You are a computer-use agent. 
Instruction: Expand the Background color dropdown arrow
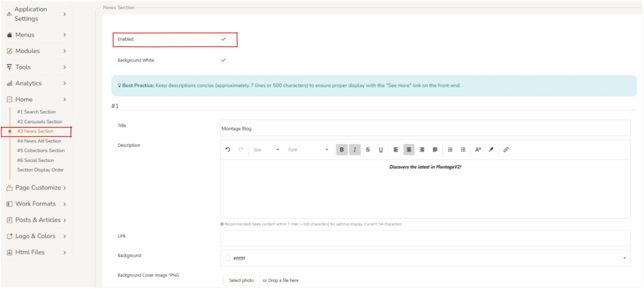point(625,258)
